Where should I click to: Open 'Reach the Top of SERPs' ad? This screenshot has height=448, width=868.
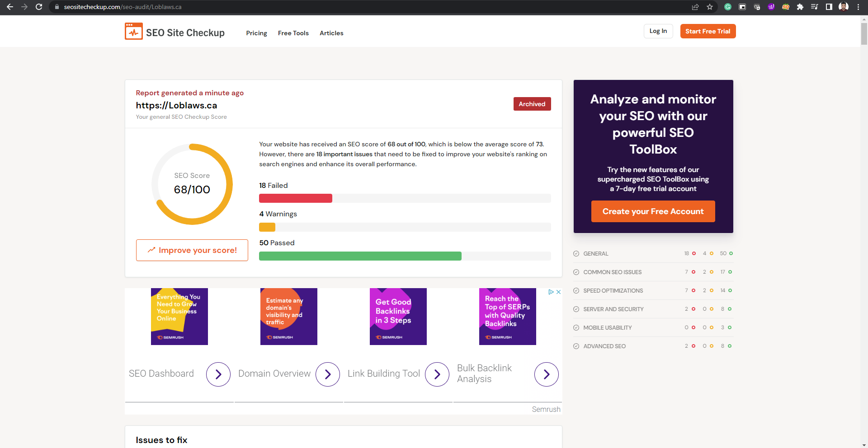(x=508, y=317)
